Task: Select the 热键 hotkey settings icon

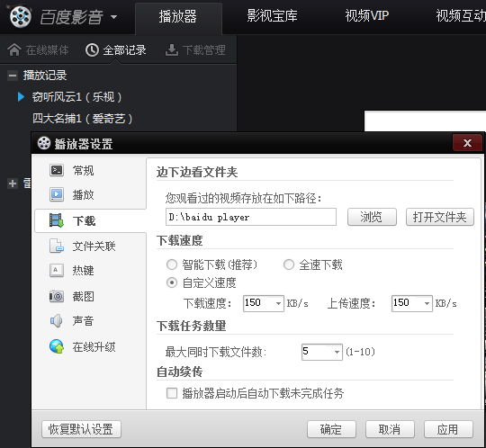Action: [57, 270]
